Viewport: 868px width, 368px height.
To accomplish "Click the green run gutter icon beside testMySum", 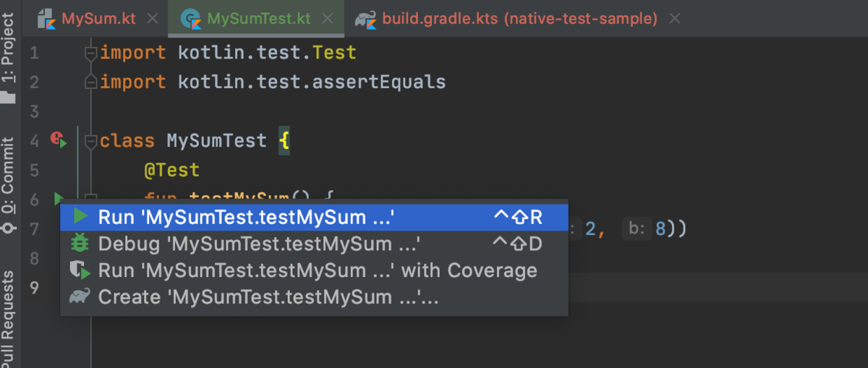I will [x=59, y=197].
